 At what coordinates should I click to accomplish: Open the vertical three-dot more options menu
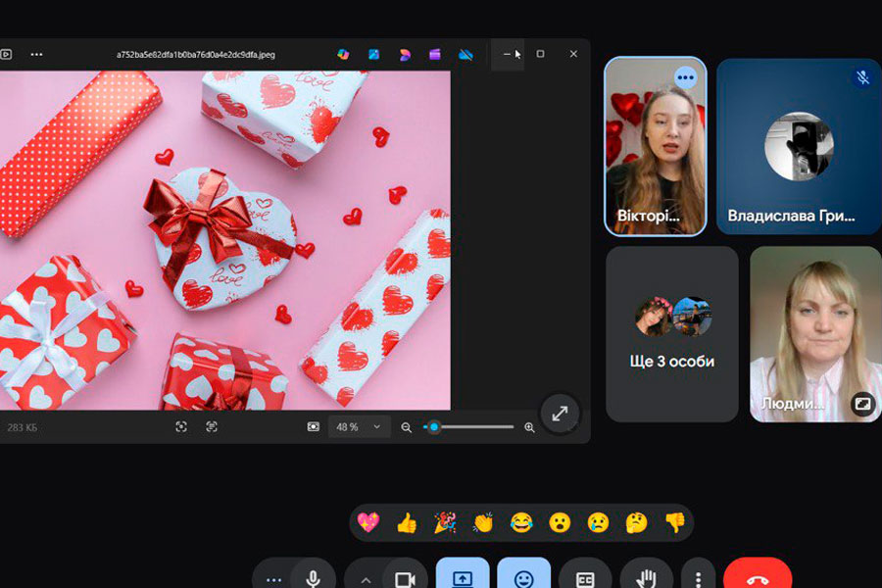tap(698, 577)
